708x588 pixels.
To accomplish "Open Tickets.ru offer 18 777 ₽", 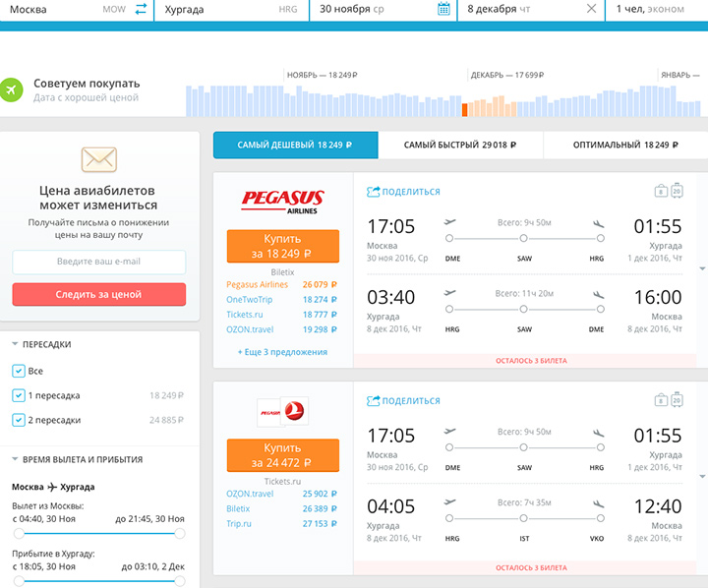I will tap(282, 315).
